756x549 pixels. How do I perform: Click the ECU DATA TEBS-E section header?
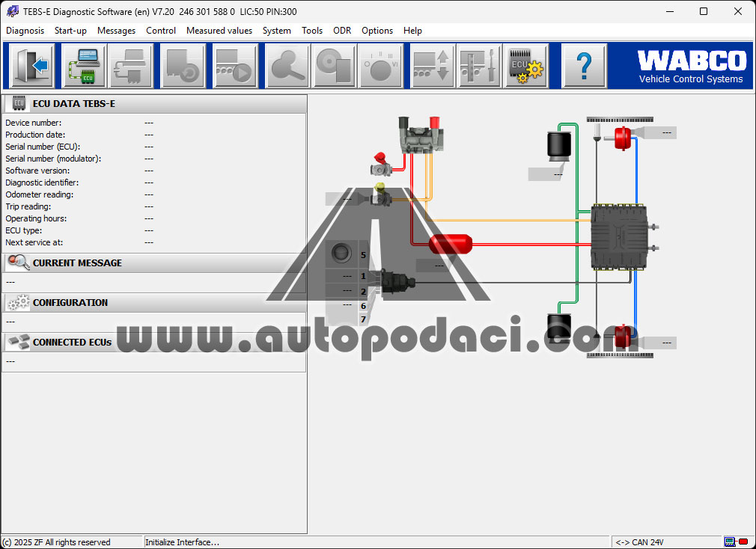[x=154, y=103]
